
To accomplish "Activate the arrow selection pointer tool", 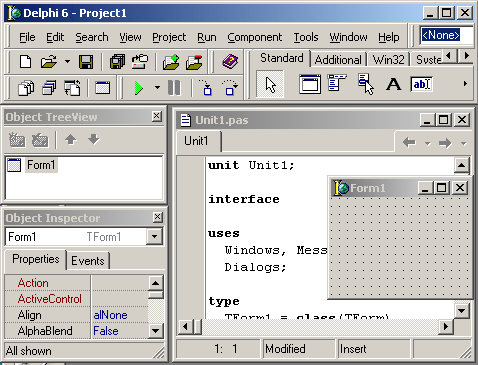I will (270, 84).
